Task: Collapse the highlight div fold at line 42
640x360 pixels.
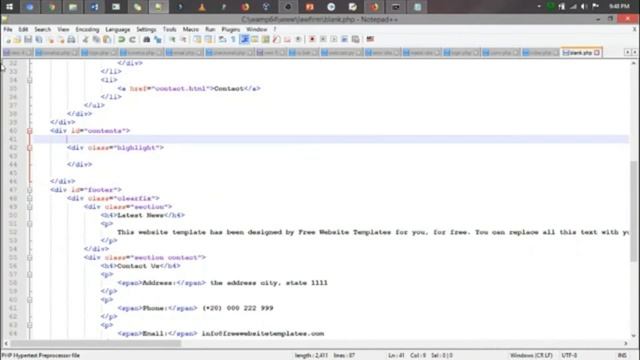Action: [29, 148]
